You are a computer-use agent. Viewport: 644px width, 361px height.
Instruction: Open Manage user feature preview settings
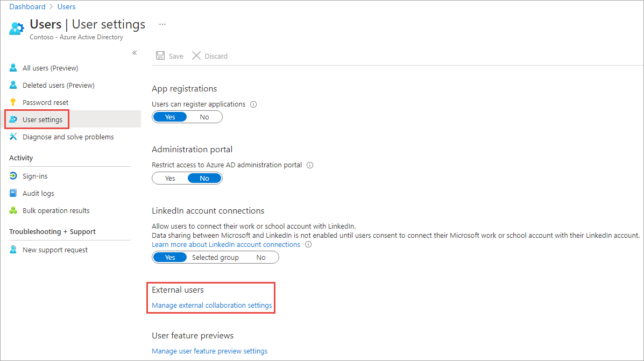pyautogui.click(x=209, y=351)
